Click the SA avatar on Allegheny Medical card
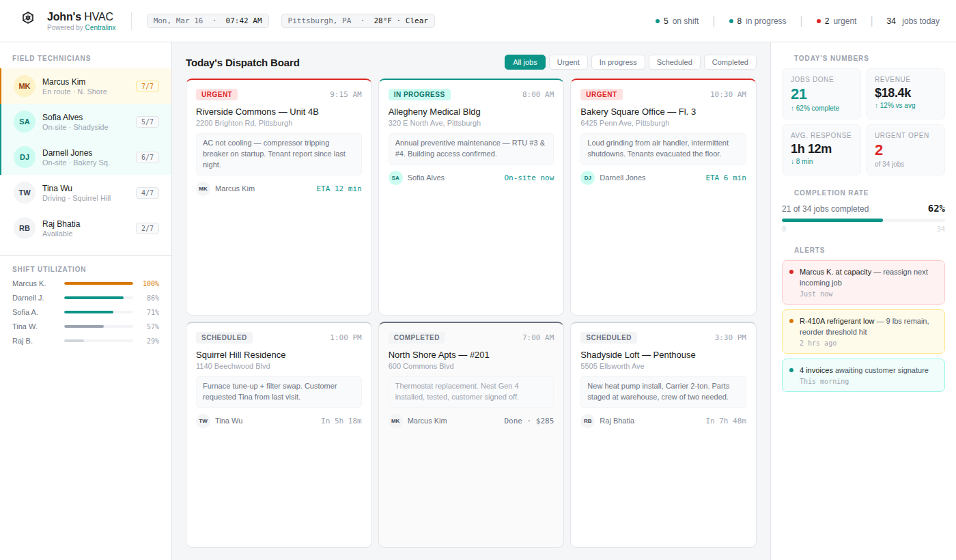The image size is (956, 560). 395,178
